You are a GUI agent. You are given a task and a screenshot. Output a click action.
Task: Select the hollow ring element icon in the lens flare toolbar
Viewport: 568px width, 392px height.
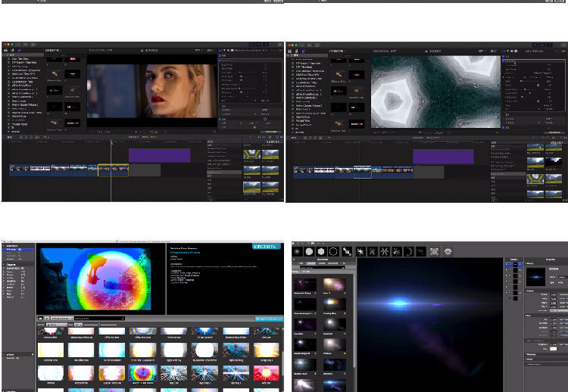pos(333,251)
